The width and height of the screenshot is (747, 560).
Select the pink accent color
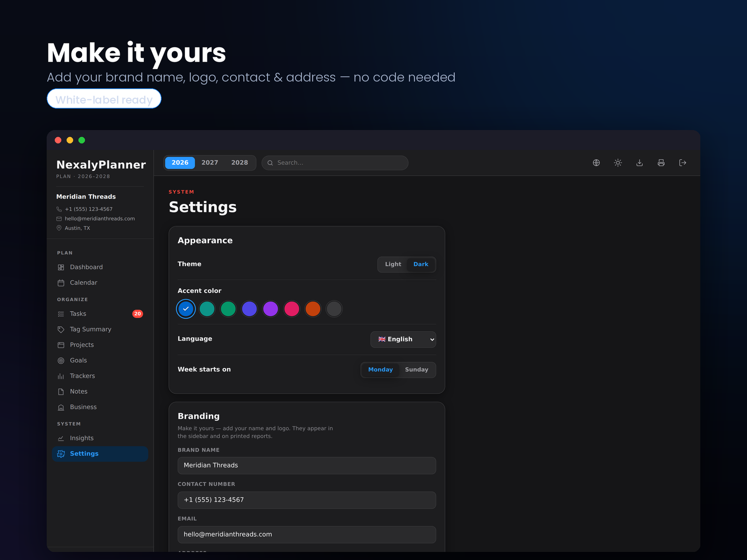point(292,309)
